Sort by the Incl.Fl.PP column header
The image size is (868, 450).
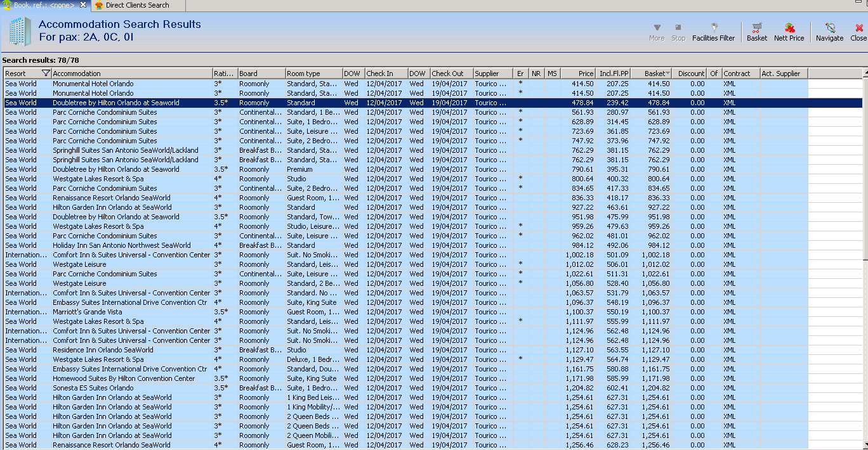(614, 74)
